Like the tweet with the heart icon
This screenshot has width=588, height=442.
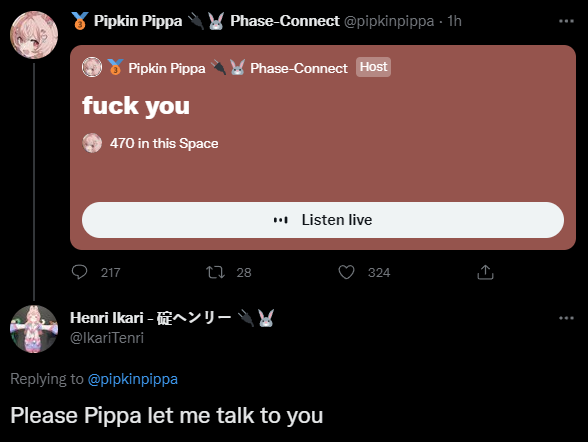pos(346,272)
